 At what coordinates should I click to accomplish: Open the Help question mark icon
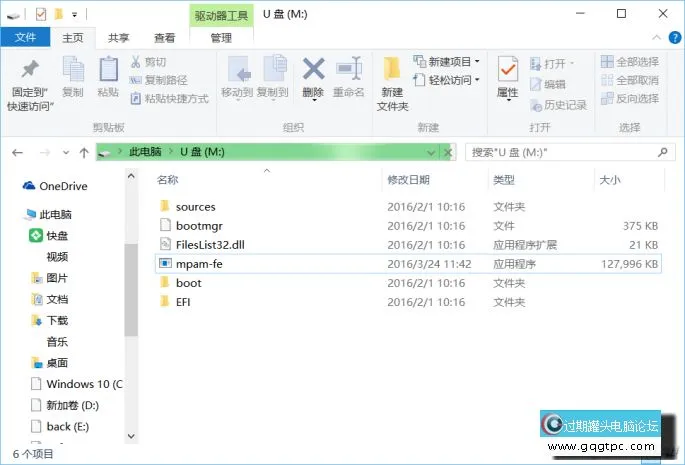tap(675, 38)
